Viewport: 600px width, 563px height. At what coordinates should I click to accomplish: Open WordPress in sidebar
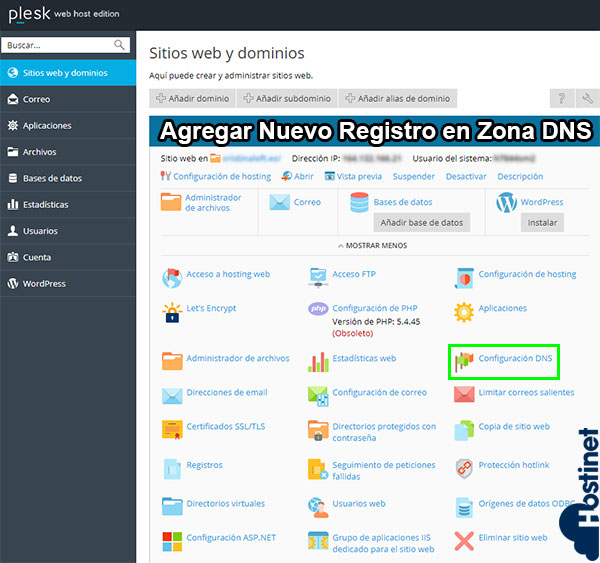[x=68, y=284]
